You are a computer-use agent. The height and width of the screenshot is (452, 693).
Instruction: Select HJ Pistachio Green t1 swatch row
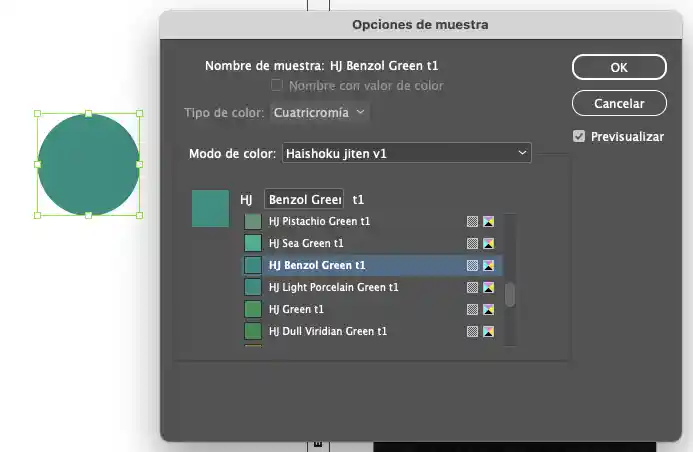(373, 221)
